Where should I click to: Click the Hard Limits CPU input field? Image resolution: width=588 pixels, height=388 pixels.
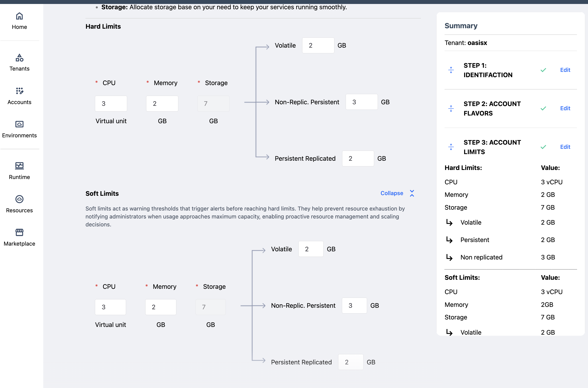click(x=111, y=104)
